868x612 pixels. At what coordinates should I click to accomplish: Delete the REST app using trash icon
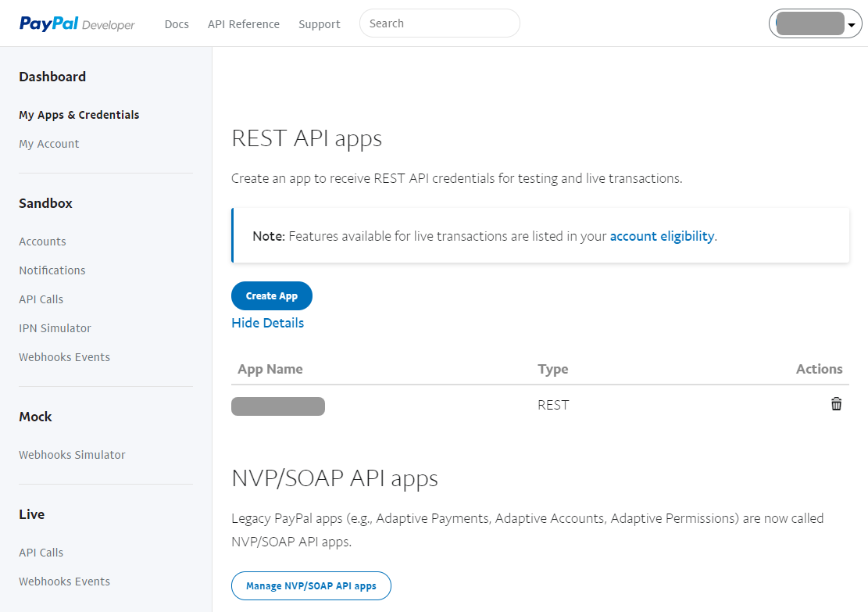click(836, 404)
